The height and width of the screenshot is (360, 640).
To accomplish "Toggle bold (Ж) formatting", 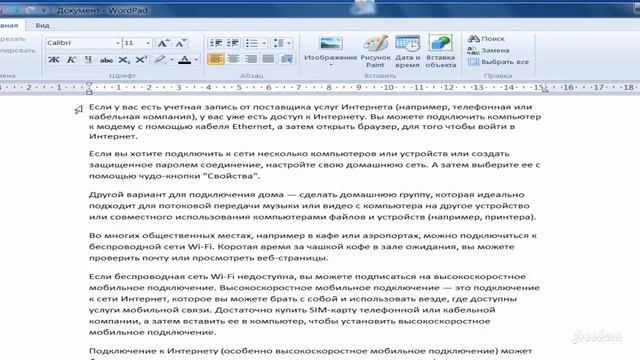I will (x=53, y=60).
